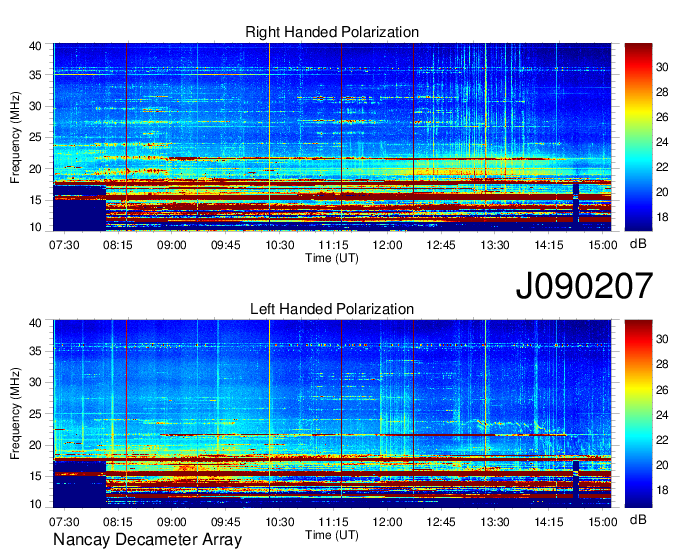This screenshot has width=680, height=552.
Task: Click the 30 dB mark on Right Handed colorbar
Action: (662, 67)
